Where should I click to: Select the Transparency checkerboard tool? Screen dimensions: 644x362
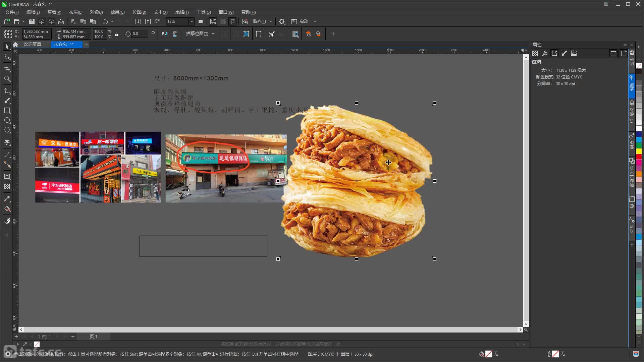click(7, 186)
